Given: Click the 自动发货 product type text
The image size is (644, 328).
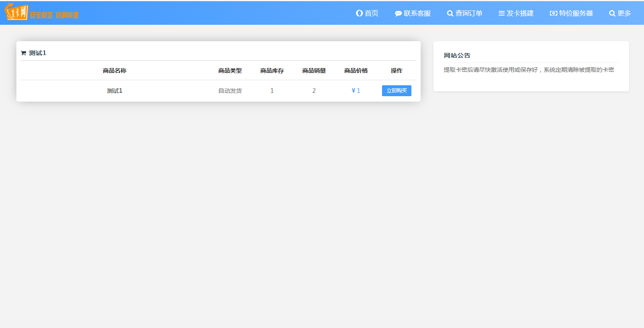Looking at the screenshot, I should [x=230, y=90].
